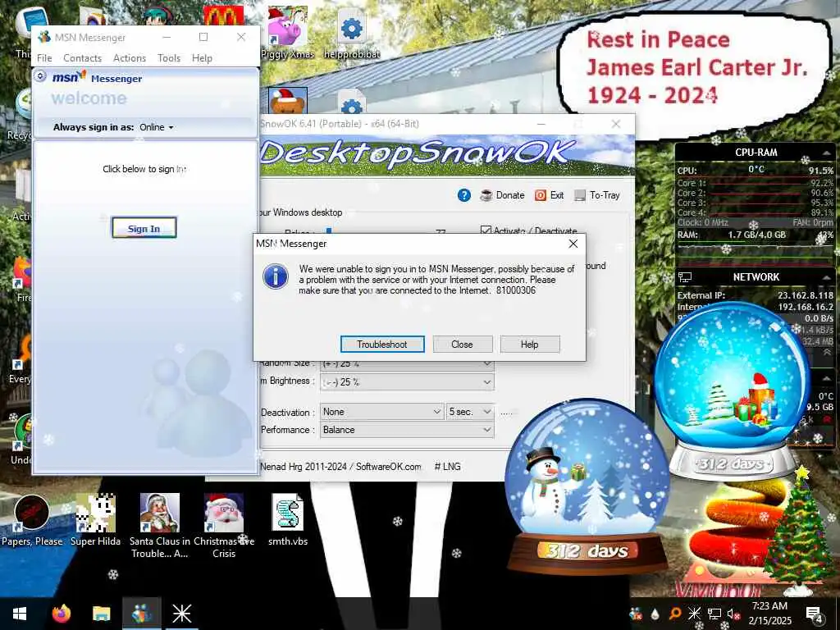Switch to MSN Messenger taskbar button
Image resolution: width=840 pixels, height=630 pixels.
pyautogui.click(x=141, y=614)
